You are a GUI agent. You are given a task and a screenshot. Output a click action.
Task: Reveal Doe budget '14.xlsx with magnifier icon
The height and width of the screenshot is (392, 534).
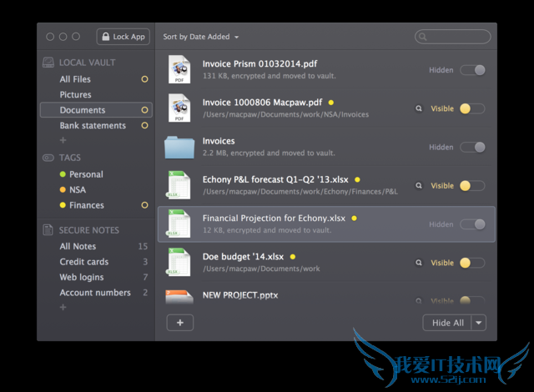coord(419,263)
